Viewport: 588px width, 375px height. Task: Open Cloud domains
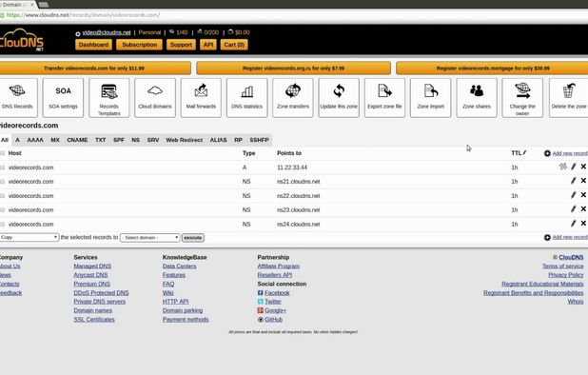(x=155, y=97)
